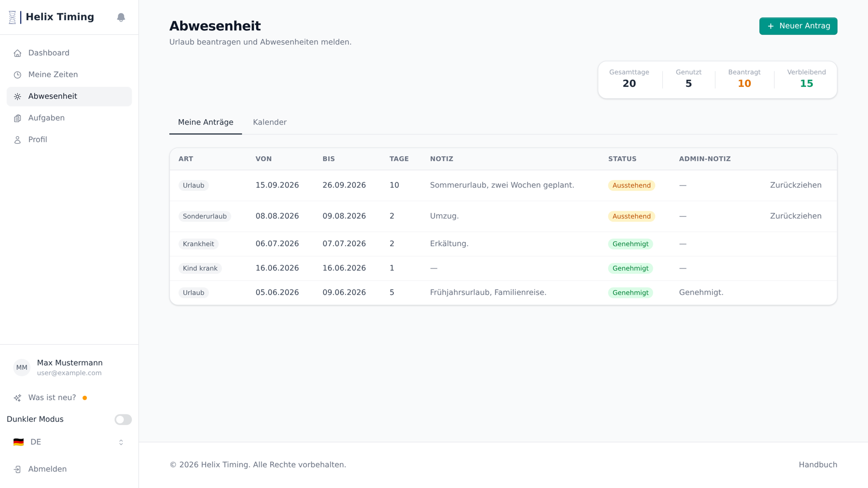Viewport: 868px width, 488px height.
Task: Withdraw the 15.09.2026 Urlaub request
Action: pos(796,185)
